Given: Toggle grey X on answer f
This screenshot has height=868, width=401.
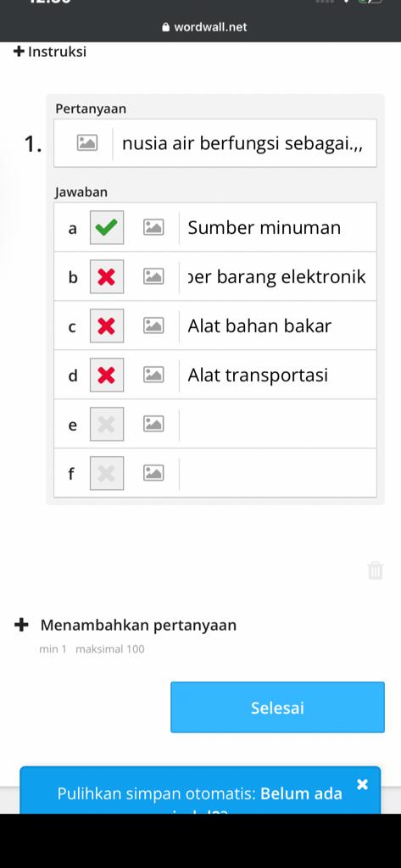Looking at the screenshot, I should (x=107, y=473).
